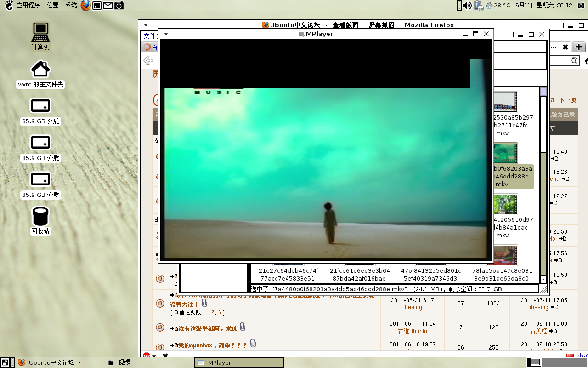The height and width of the screenshot is (368, 588).
Task: Open the date and time clock applet
Action: (544, 6)
